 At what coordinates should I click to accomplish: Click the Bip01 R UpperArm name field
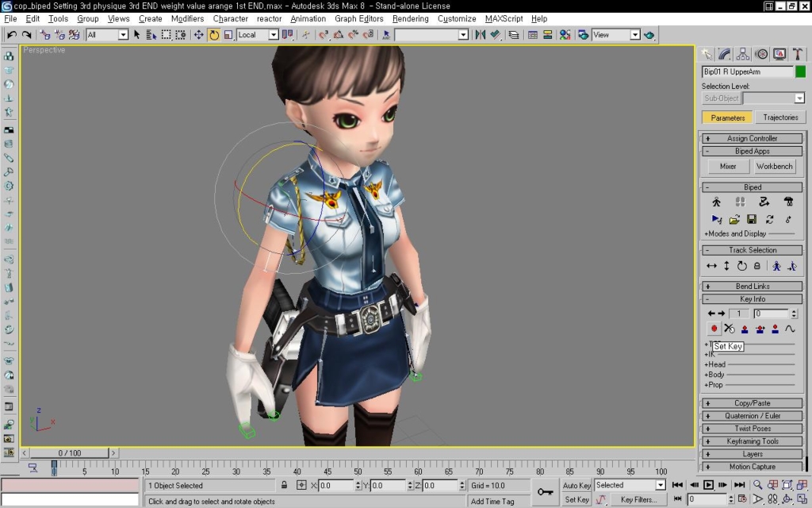[747, 71]
